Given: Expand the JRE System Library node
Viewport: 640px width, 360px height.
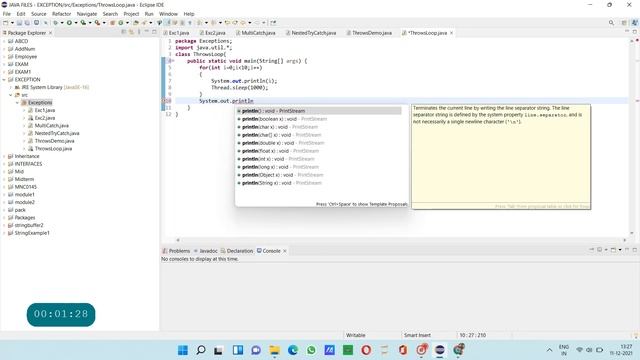Looking at the screenshot, I should (11, 87).
